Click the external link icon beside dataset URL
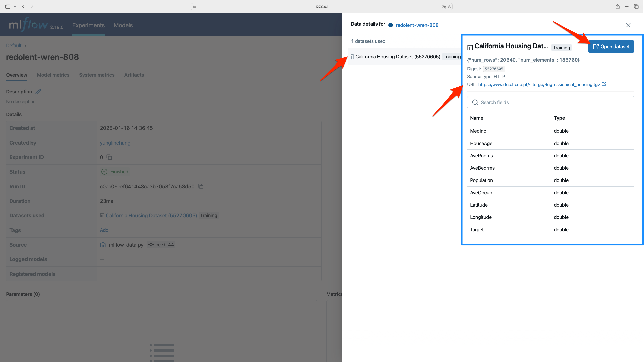Viewport: 644px width, 362px height. coord(604,84)
